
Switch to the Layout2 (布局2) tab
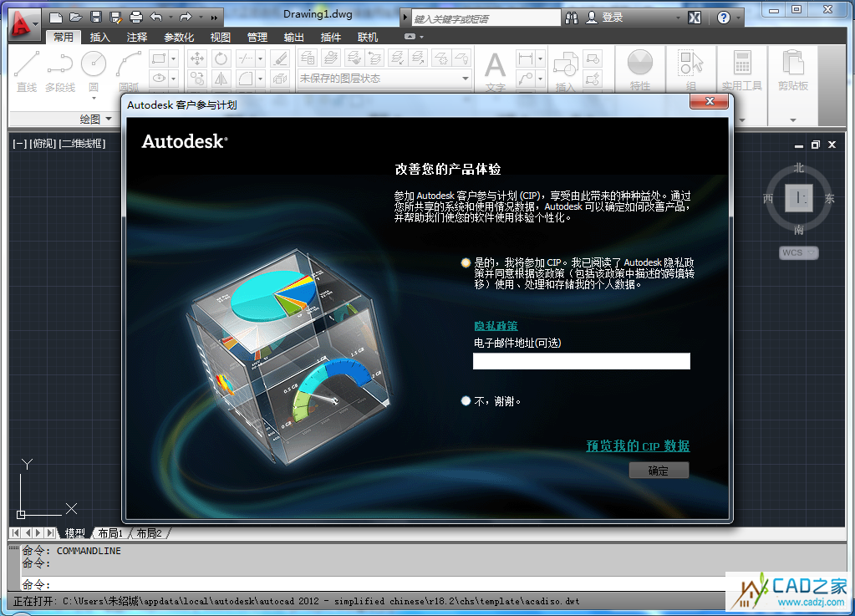pyautogui.click(x=149, y=533)
